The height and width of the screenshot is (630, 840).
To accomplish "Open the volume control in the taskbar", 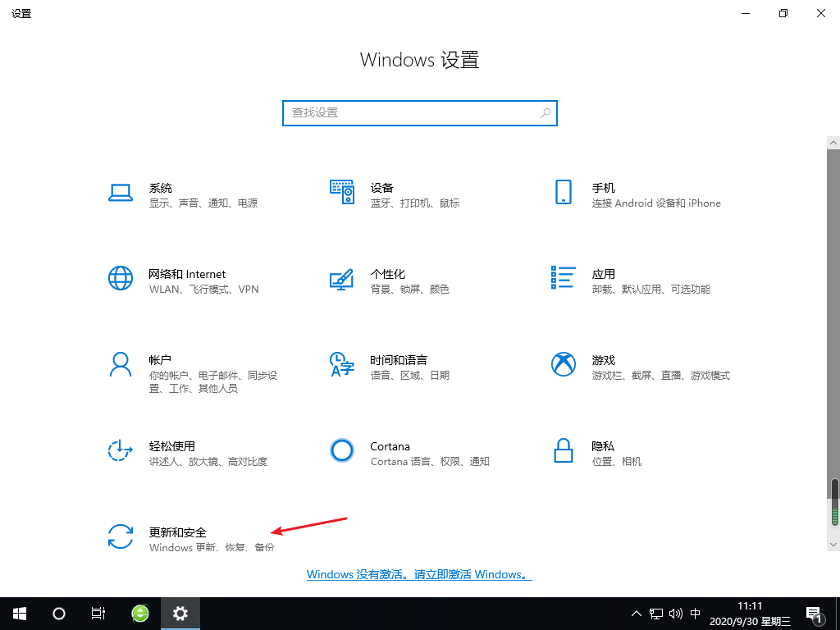I will (x=675, y=613).
